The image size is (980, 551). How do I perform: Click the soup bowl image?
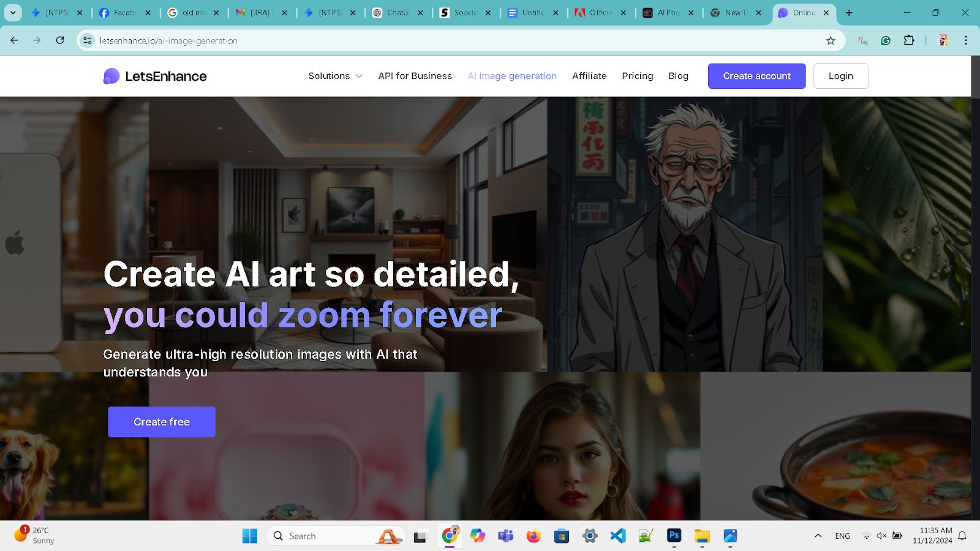click(835, 446)
